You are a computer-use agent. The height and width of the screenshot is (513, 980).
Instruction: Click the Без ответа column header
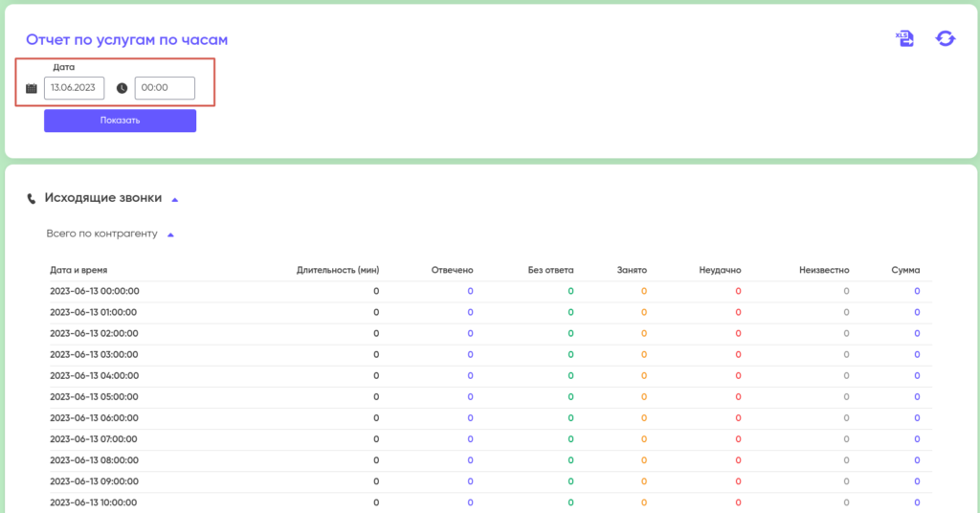coord(550,270)
